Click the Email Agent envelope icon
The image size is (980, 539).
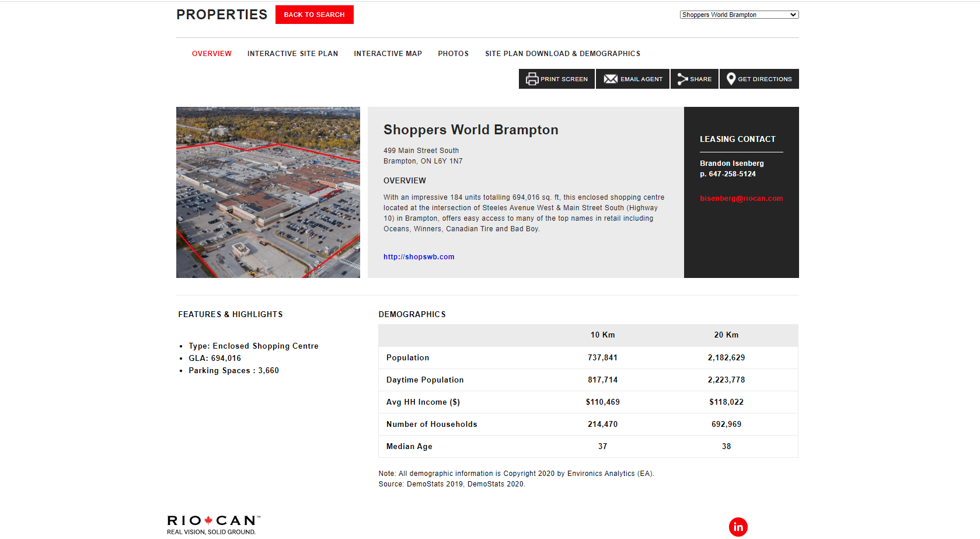coord(610,78)
